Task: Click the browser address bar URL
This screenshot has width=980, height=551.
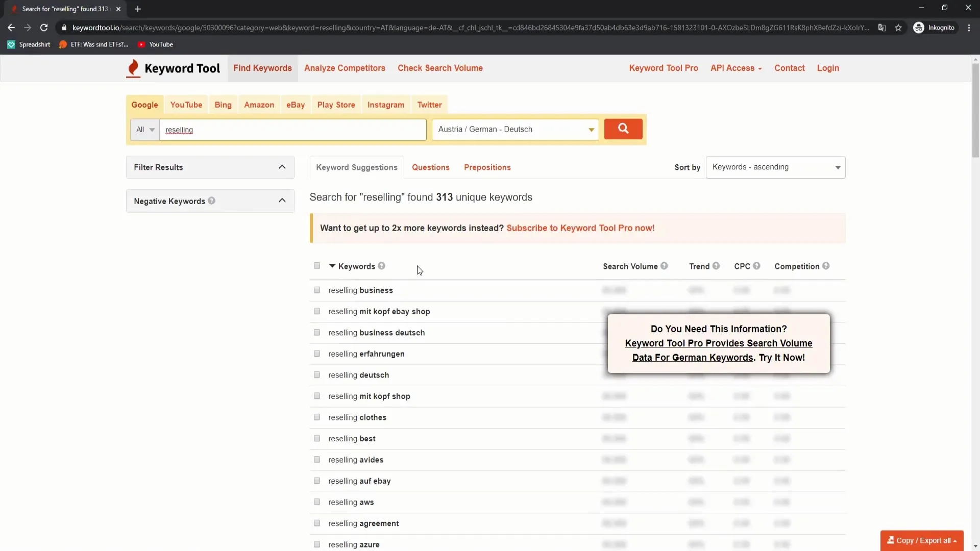Action: [x=470, y=28]
